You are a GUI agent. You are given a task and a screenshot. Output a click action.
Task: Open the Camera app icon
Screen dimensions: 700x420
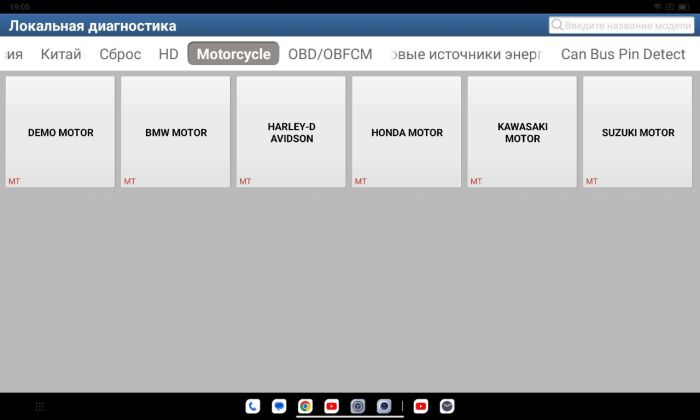pyautogui.click(x=384, y=406)
